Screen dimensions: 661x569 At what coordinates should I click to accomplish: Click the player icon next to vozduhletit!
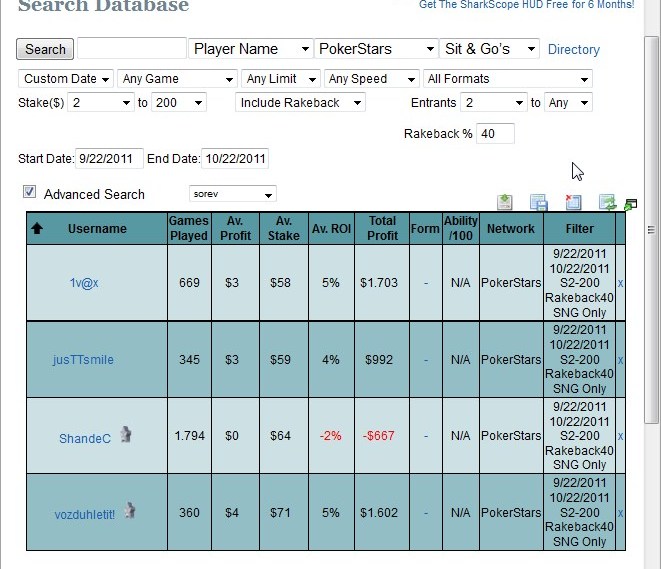pos(130,510)
